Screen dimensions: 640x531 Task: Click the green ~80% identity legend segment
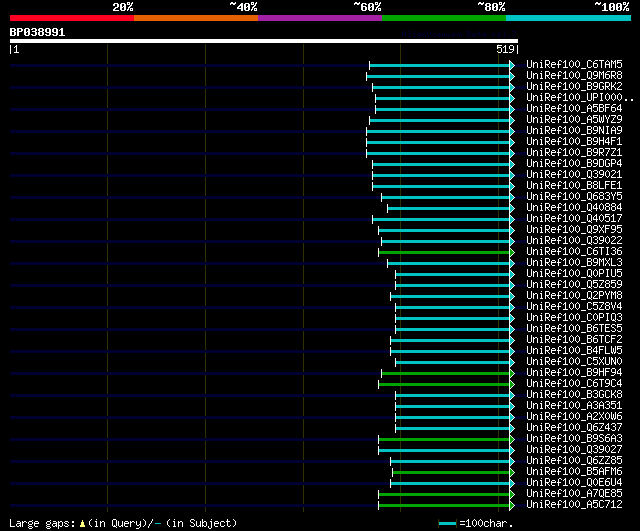pos(444,18)
